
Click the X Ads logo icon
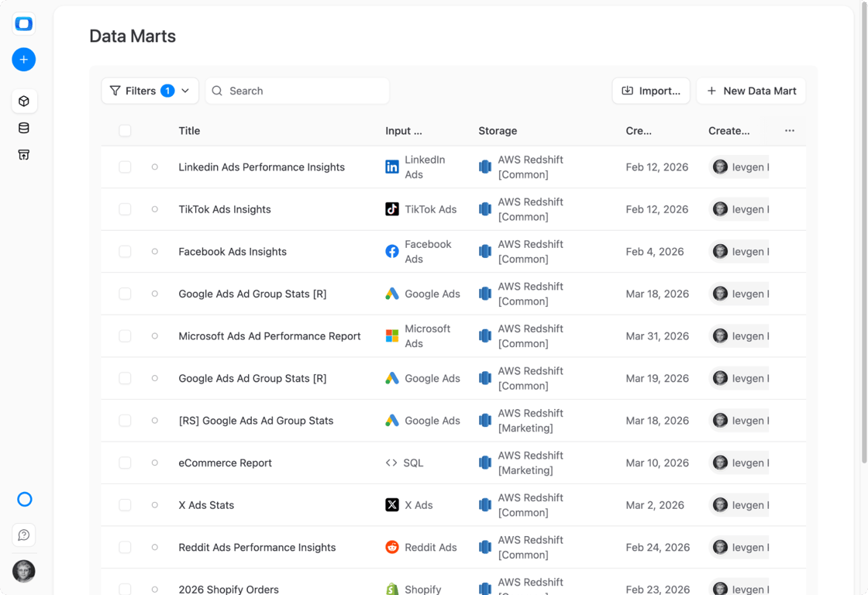[x=392, y=505]
